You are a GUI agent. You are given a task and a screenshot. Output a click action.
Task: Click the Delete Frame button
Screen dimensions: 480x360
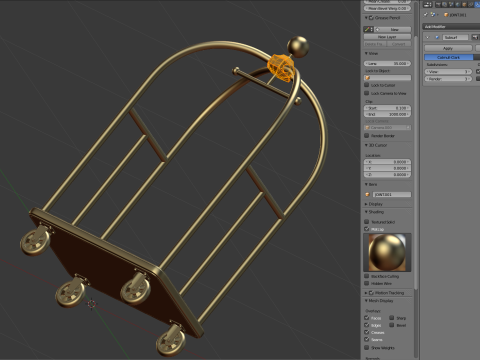pos(374,44)
